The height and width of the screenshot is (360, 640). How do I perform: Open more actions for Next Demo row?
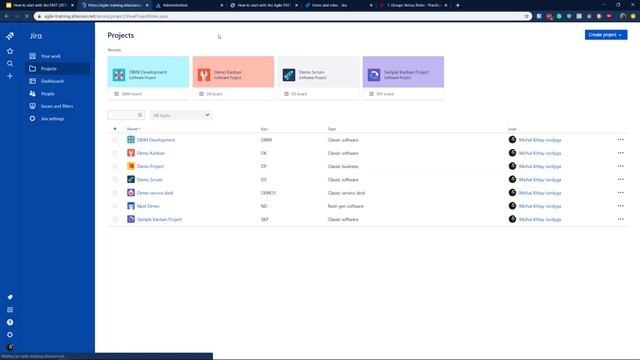click(x=620, y=206)
